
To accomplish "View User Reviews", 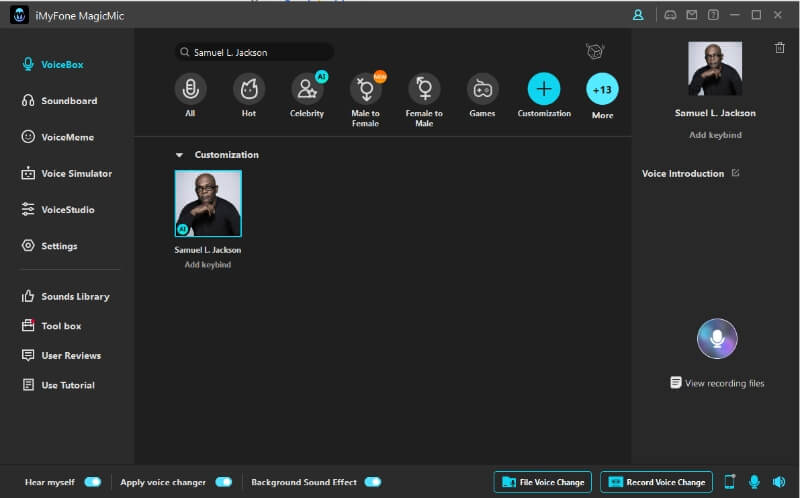I will 61,356.
